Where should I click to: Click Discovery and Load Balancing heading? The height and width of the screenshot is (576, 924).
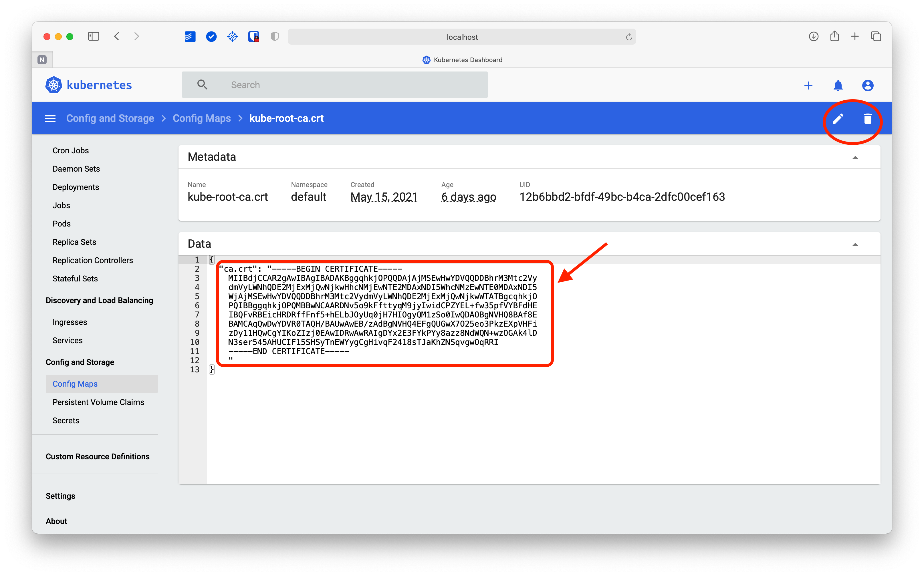coord(100,300)
